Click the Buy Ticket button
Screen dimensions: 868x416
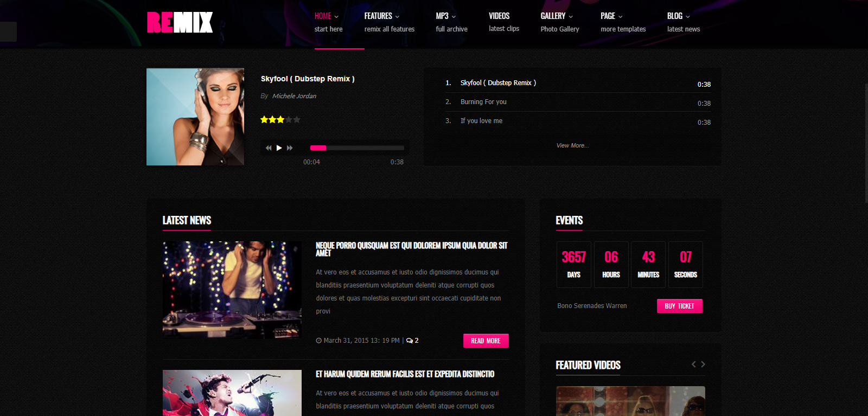click(679, 306)
